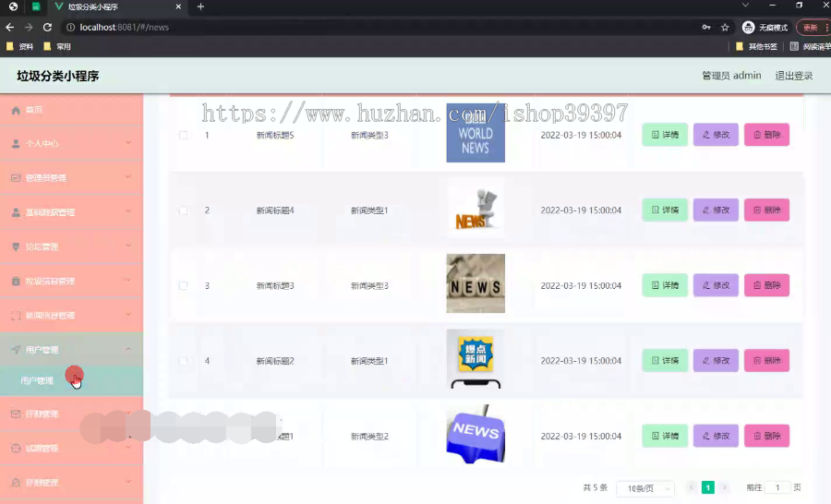Tick the checkbox for row 2 新闻标题4
The width and height of the screenshot is (831, 504).
tap(184, 210)
